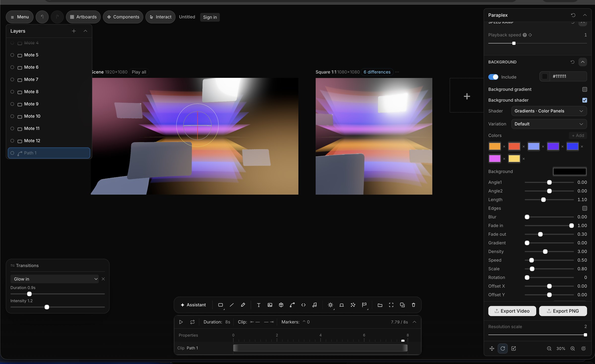The width and height of the screenshot is (595, 364).
Task: Click the Path 1 clip bar in timeline
Action: pyautogui.click(x=320, y=348)
